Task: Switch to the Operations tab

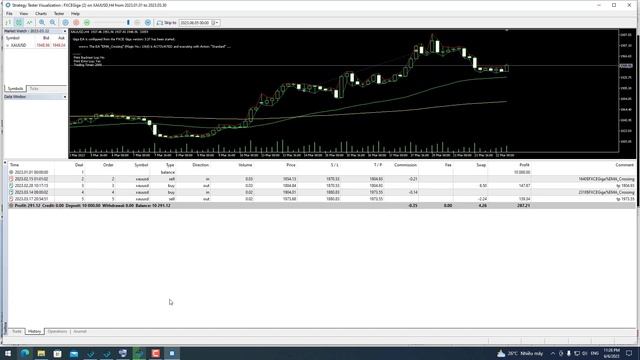Action: [57, 331]
